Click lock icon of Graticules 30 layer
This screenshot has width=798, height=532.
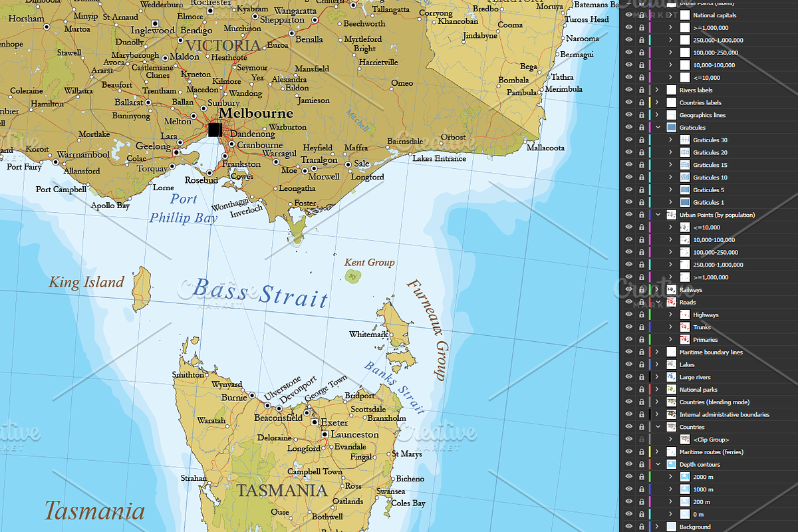pos(641,140)
